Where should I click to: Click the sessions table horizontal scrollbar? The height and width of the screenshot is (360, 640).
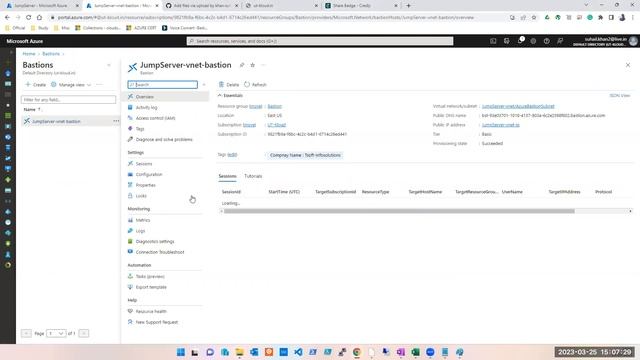point(399,211)
